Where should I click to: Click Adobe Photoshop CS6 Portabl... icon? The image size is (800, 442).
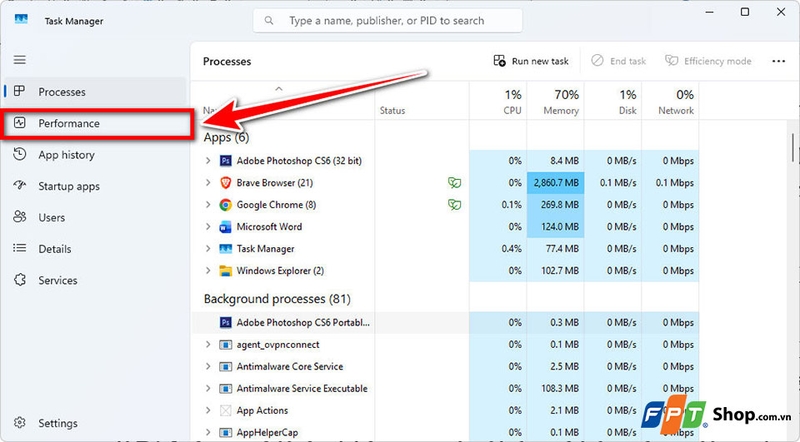(226, 323)
